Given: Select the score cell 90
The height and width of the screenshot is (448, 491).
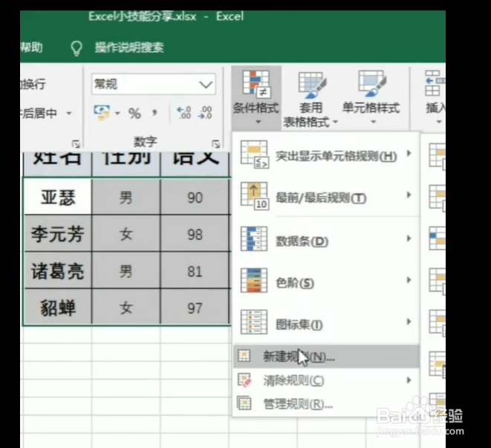Looking at the screenshot, I should pos(195,198).
